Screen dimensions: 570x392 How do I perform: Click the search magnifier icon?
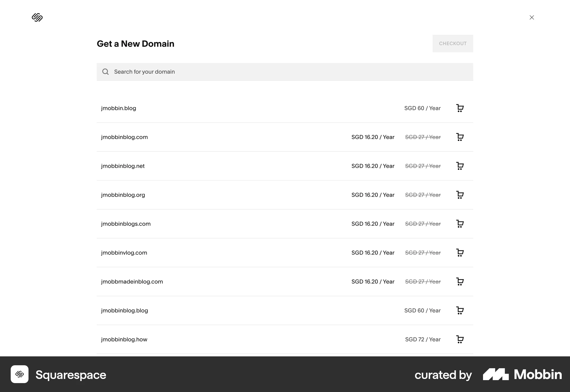click(105, 72)
